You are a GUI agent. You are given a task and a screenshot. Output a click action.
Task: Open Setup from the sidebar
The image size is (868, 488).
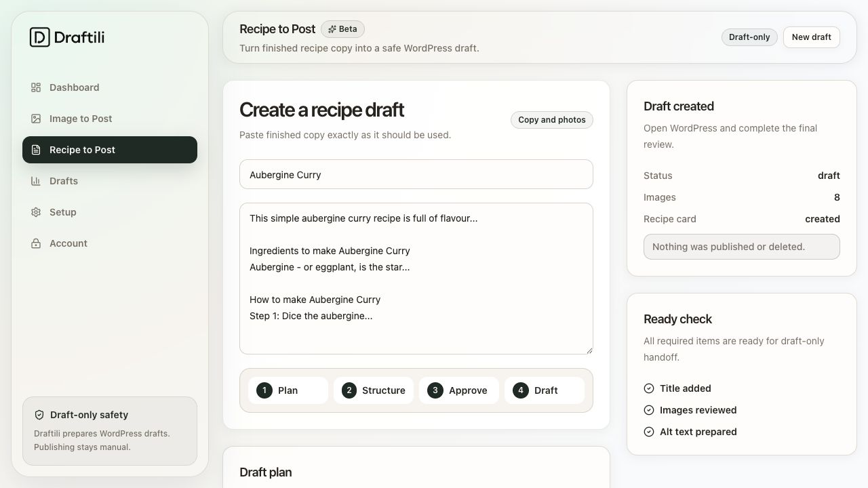pyautogui.click(x=110, y=212)
